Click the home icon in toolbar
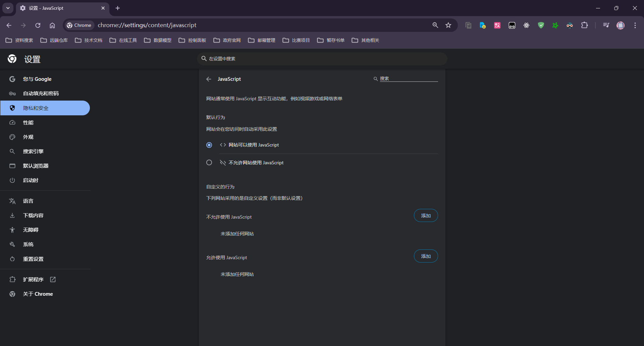The height and width of the screenshot is (346, 644). tap(52, 25)
